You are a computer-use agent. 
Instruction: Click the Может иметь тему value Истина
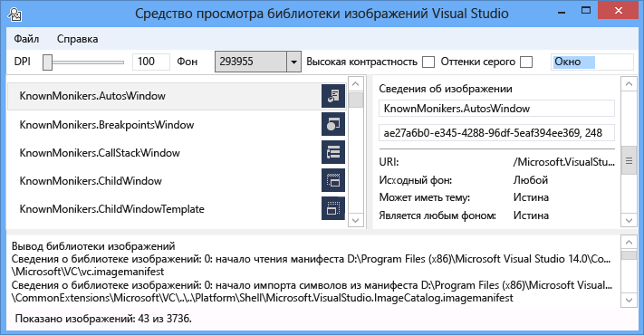tap(531, 197)
